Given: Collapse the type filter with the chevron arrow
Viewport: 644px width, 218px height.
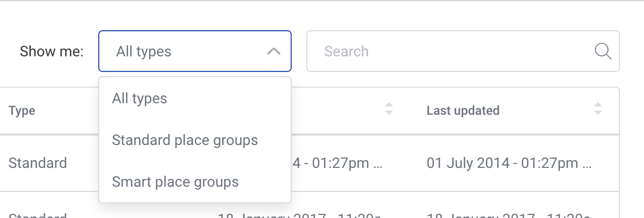Looking at the screenshot, I should tap(274, 52).
